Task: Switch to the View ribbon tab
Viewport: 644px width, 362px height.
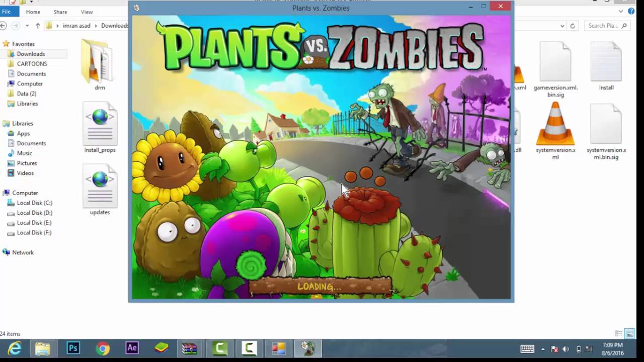Action: coord(87,12)
